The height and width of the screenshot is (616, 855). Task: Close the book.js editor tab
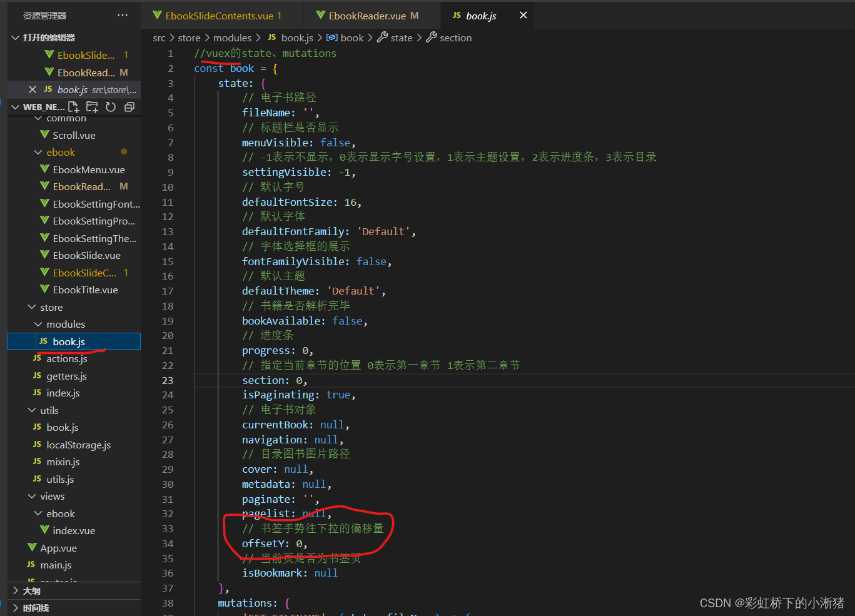(524, 15)
